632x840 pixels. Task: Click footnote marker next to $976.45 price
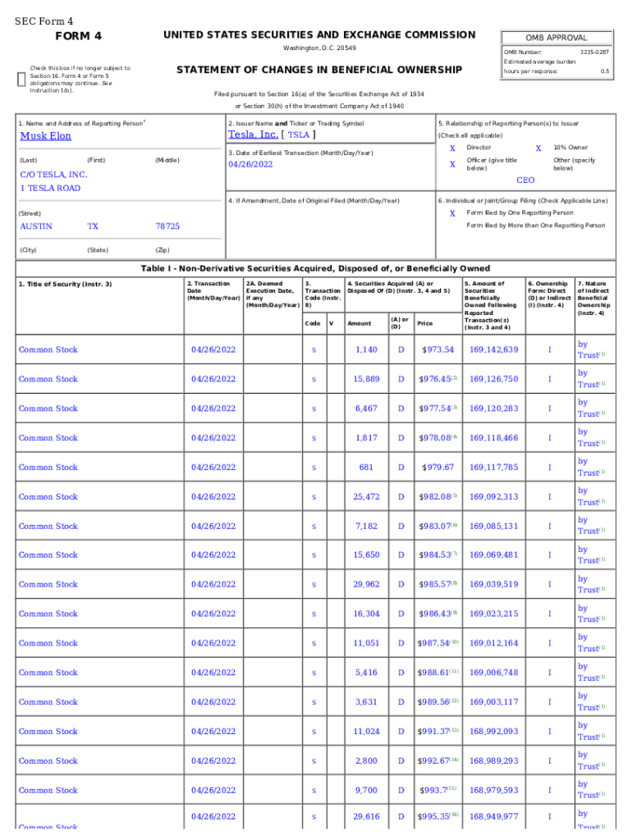pos(454,377)
